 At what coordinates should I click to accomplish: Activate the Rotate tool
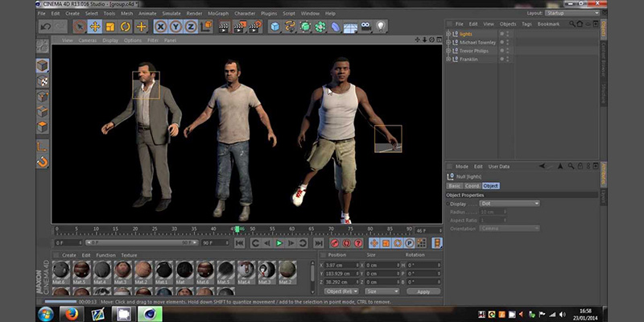click(126, 27)
